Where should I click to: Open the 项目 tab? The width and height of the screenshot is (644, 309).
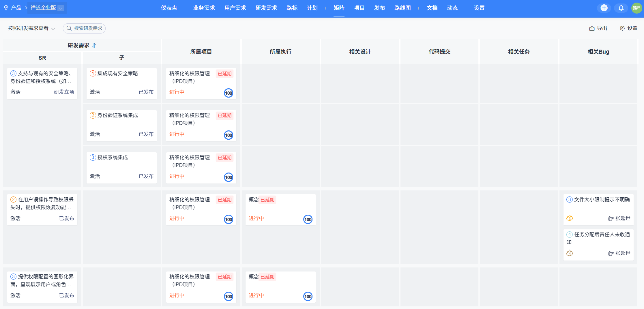pos(359,8)
